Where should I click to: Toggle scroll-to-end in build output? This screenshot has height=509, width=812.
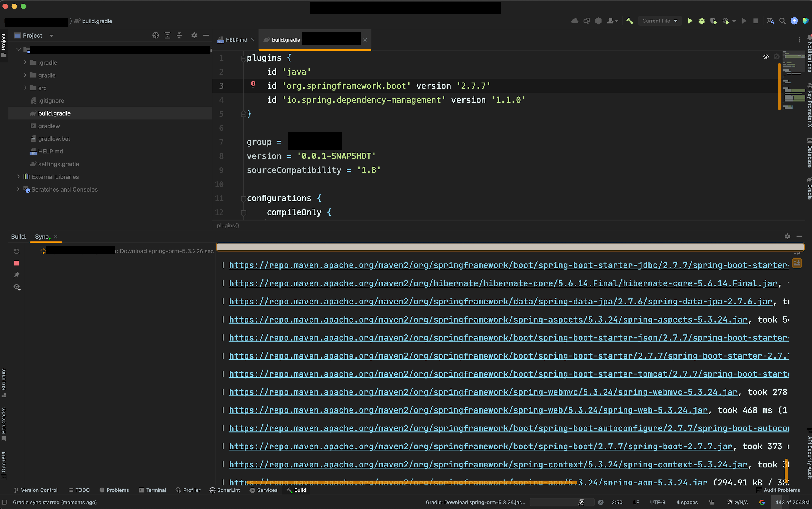click(x=797, y=263)
